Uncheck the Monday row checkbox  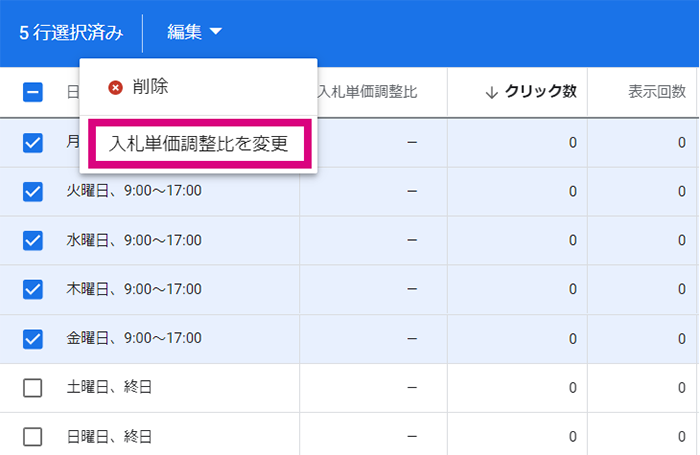coord(33,143)
